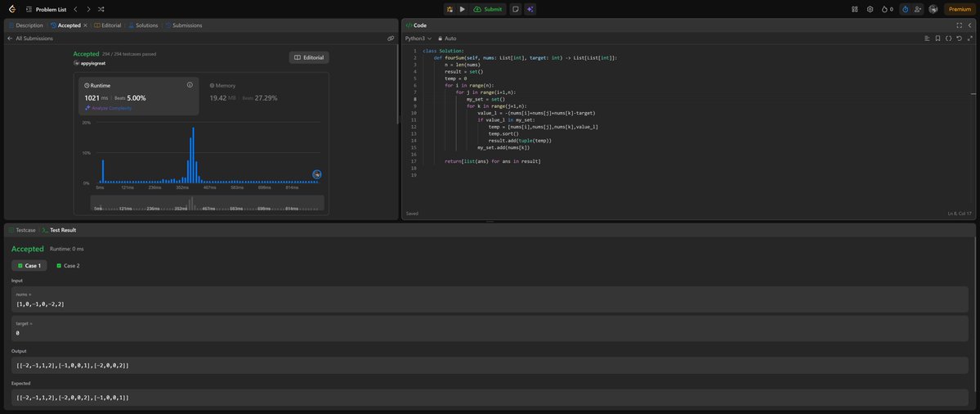This screenshot has height=414, width=980.
Task: Click the Premium button
Action: click(960, 9)
